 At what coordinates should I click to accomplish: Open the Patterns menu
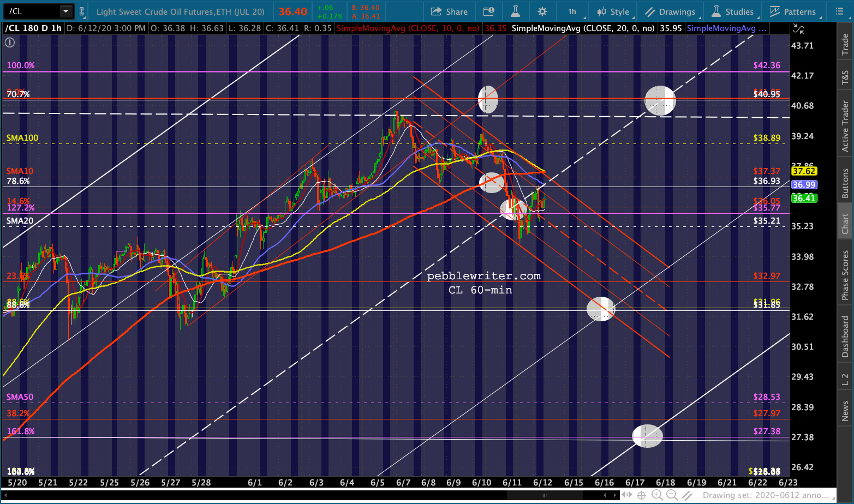pos(792,11)
